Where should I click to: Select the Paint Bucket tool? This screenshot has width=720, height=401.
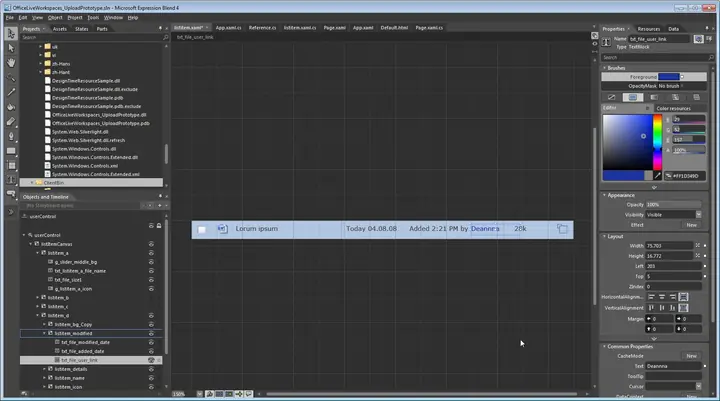pyautogui.click(x=11, y=107)
